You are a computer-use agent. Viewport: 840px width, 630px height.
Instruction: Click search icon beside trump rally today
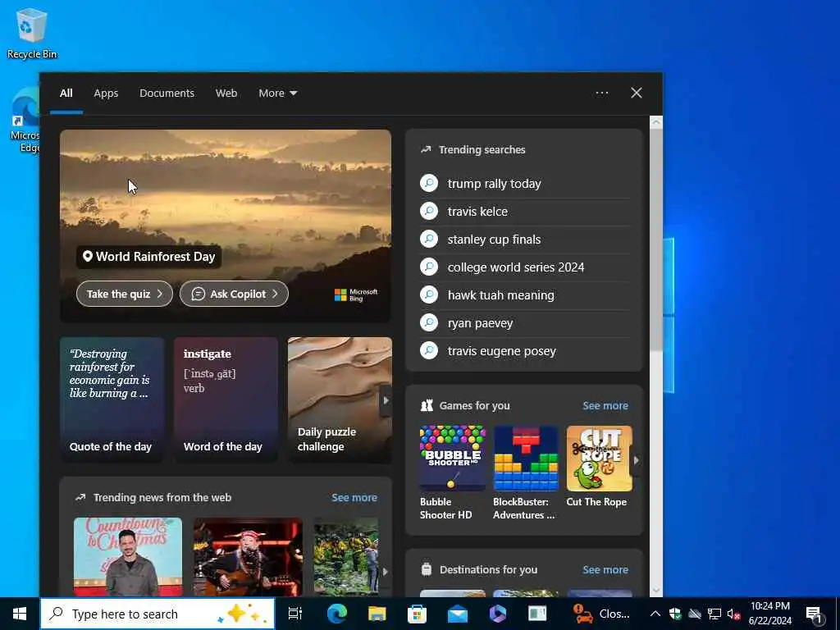click(429, 183)
